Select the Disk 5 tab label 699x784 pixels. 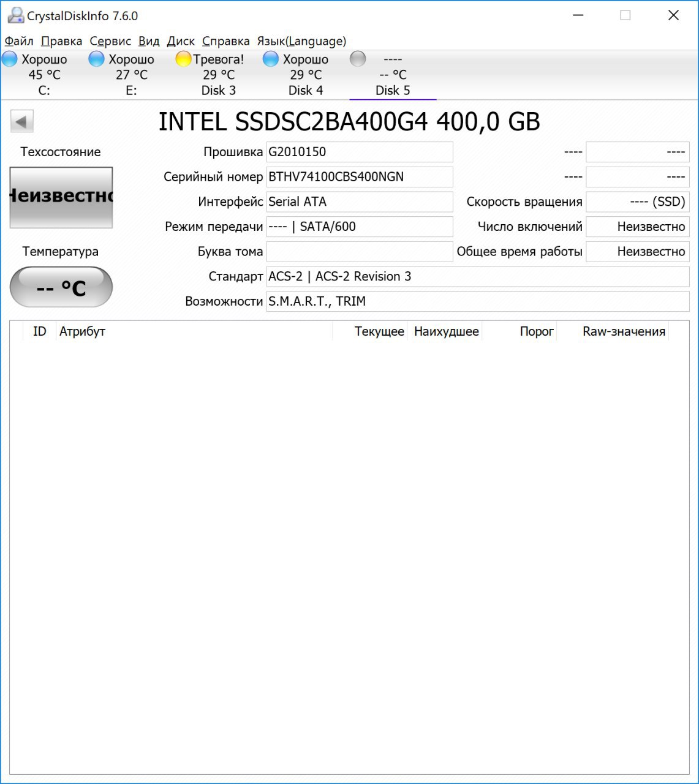pyautogui.click(x=393, y=90)
